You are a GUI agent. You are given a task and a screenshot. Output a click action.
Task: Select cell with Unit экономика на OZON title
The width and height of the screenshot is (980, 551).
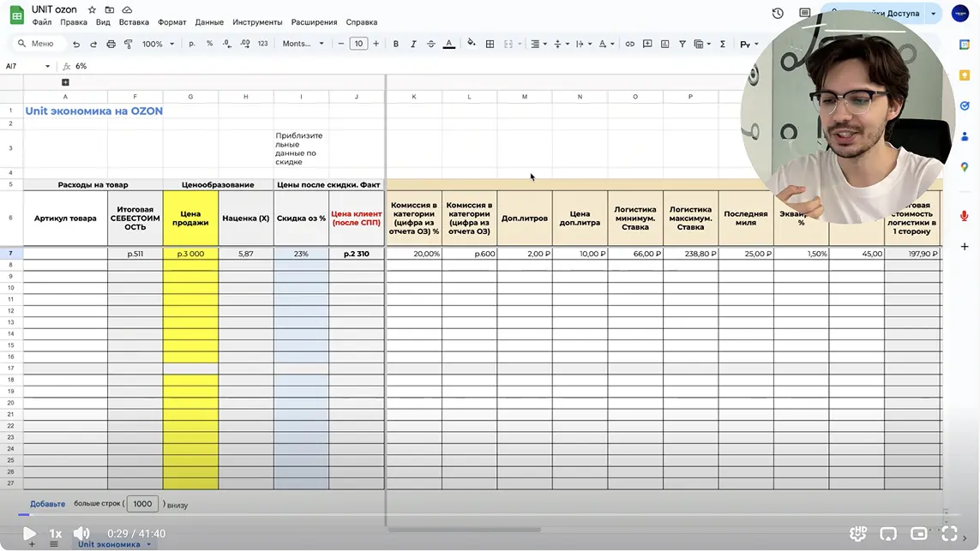coord(65,111)
